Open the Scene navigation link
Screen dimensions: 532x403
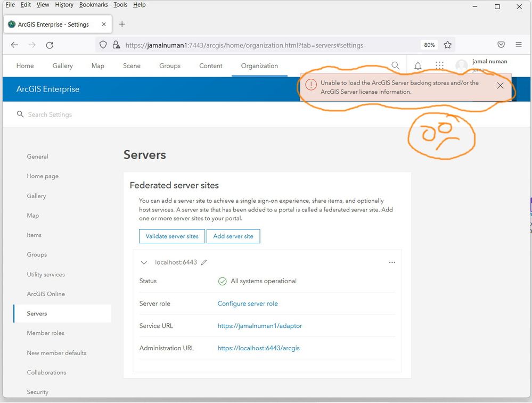132,66
